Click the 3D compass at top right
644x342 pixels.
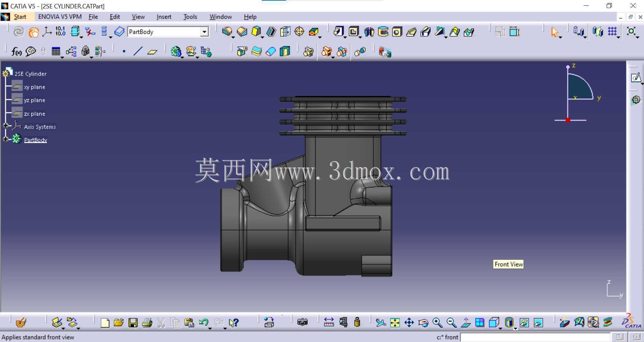pyautogui.click(x=577, y=93)
